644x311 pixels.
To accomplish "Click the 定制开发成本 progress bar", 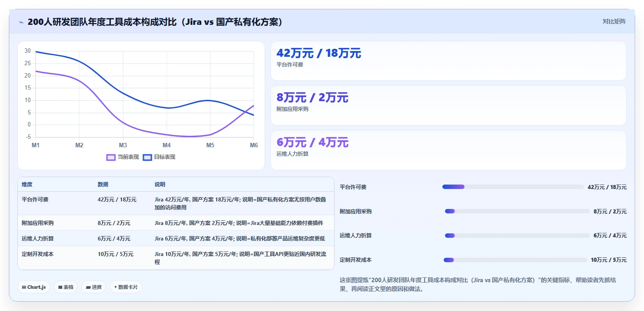I will (x=515, y=260).
